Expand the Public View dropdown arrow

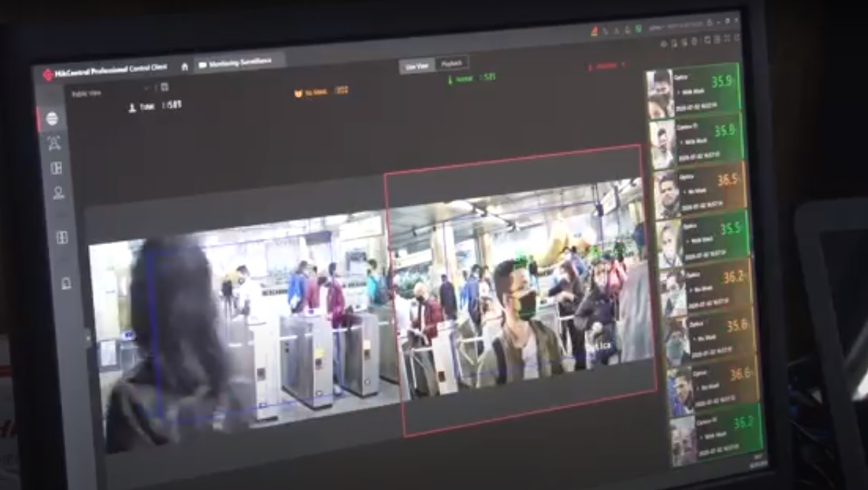[147, 88]
